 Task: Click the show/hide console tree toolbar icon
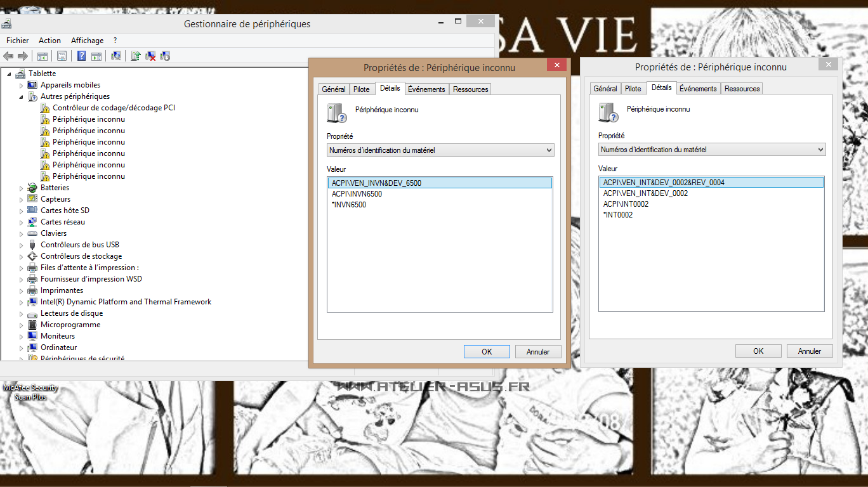click(x=43, y=56)
